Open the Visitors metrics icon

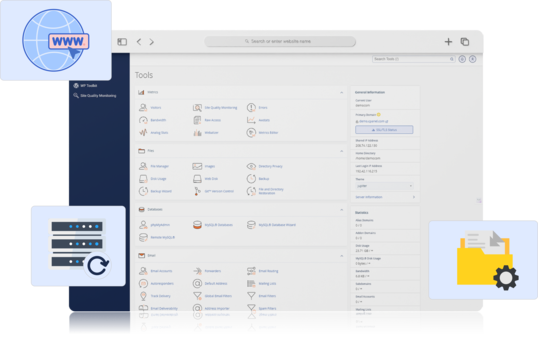(143, 107)
